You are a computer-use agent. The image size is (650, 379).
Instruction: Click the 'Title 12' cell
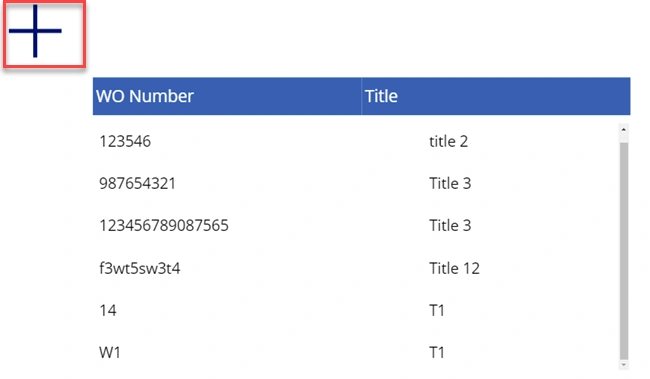pyautogui.click(x=454, y=268)
